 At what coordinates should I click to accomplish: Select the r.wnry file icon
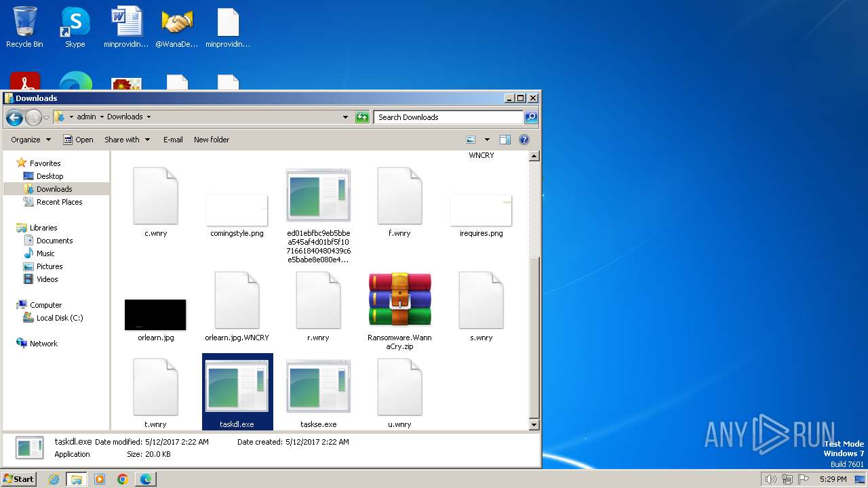(318, 301)
